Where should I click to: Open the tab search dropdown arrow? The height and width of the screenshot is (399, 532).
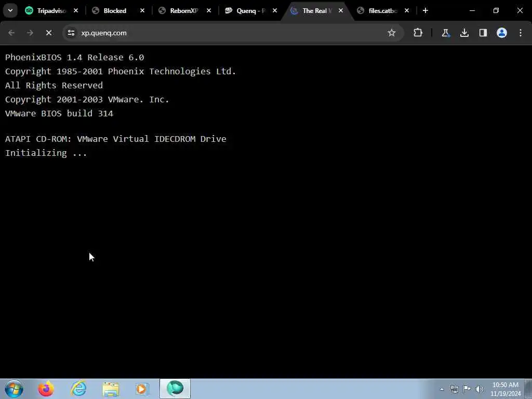click(x=10, y=10)
